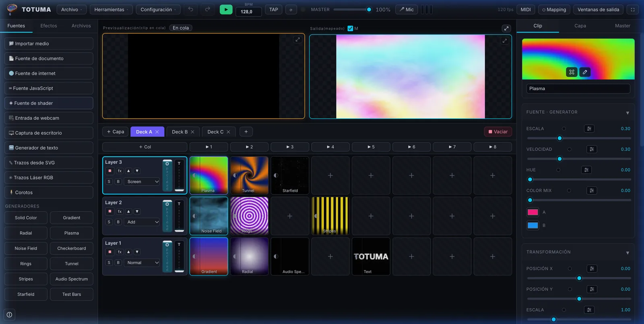Toggle the M checkbox for mapped output
Screen dimensions: 644x324
point(350,28)
